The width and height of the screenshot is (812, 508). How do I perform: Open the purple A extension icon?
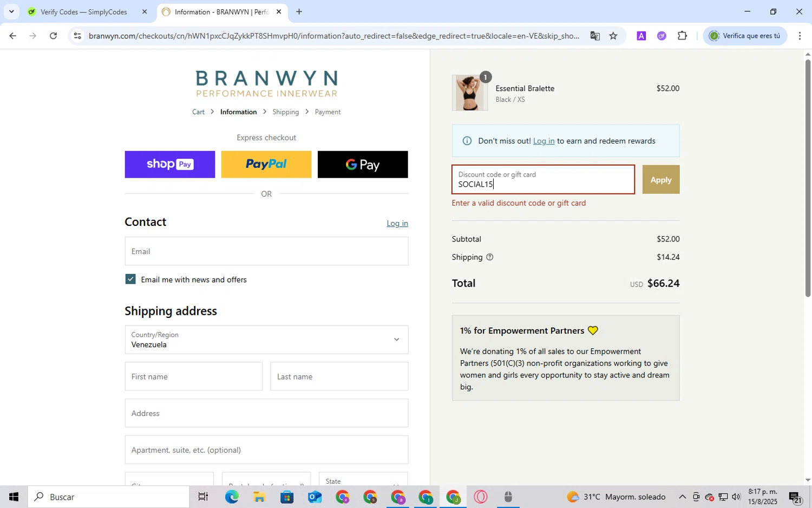[641, 36]
